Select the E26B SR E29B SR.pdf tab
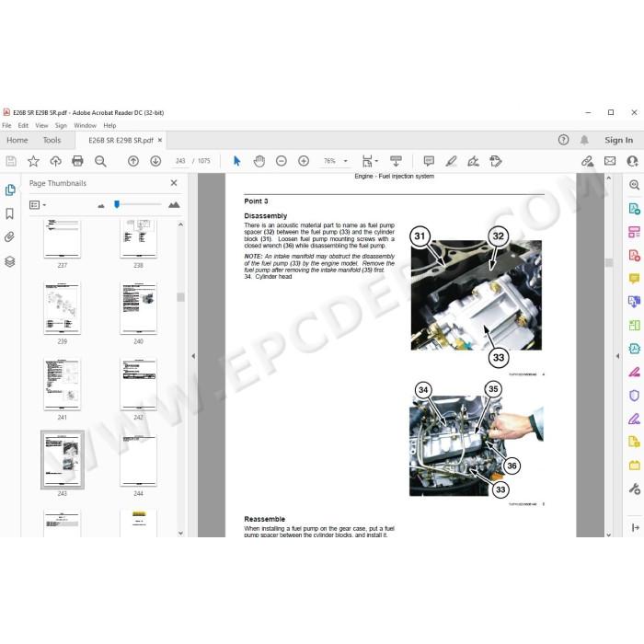Viewport: 644px width, 644px height. (x=121, y=140)
